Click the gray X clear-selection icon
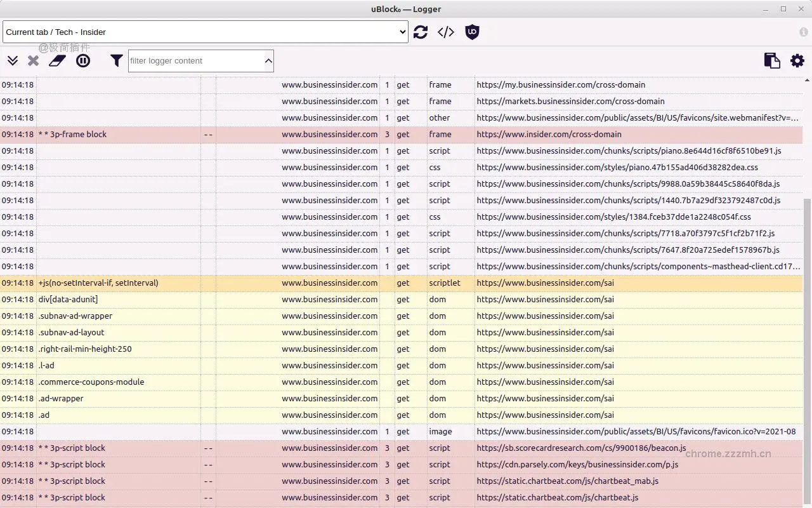Screen dimensions: 812x508 click(33, 60)
